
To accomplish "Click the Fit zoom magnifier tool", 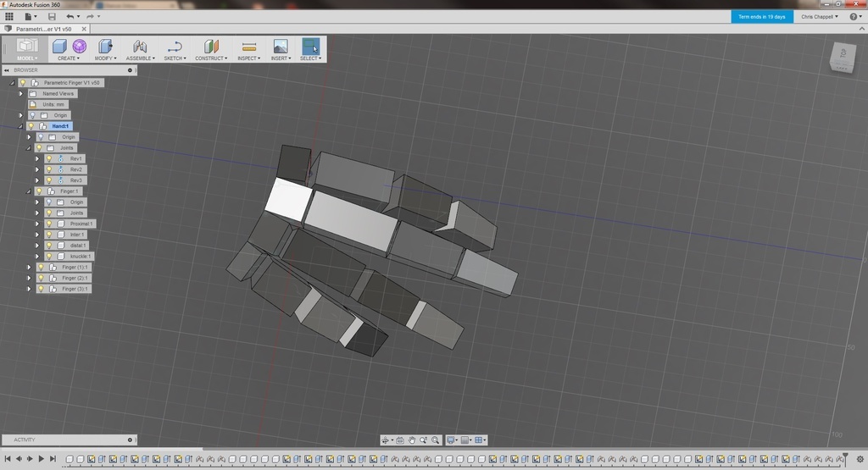I will click(x=435, y=440).
